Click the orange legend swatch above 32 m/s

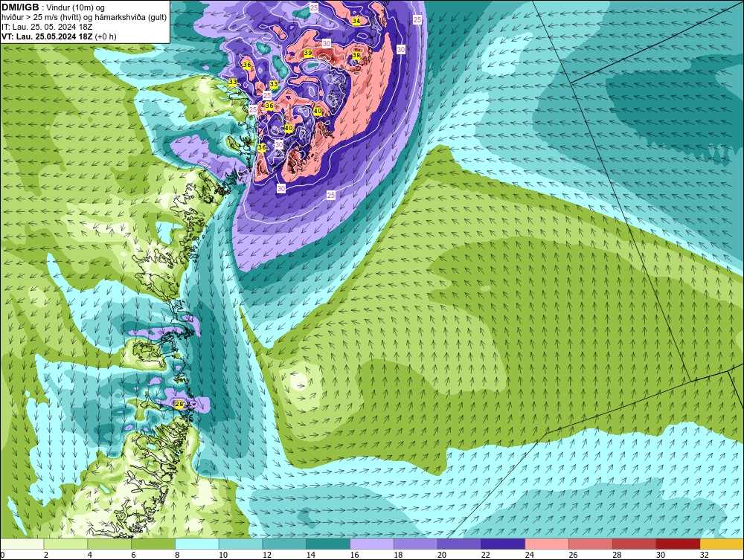[x=722, y=544]
